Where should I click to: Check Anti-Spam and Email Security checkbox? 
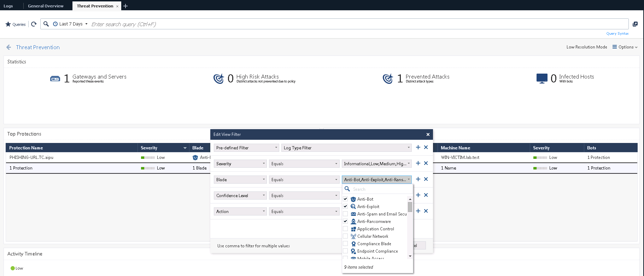345,214
